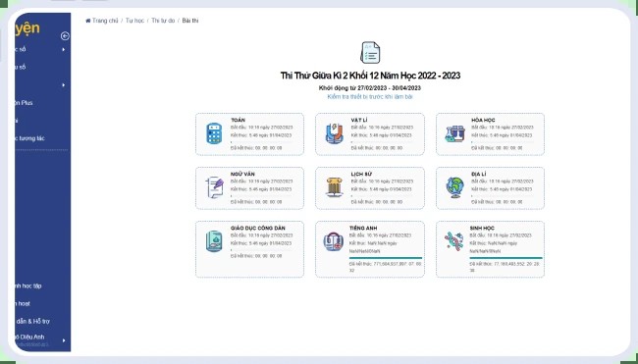The image size is (638, 364).
Task: Select the sidebar item ending in Plus
Action: pos(24,103)
